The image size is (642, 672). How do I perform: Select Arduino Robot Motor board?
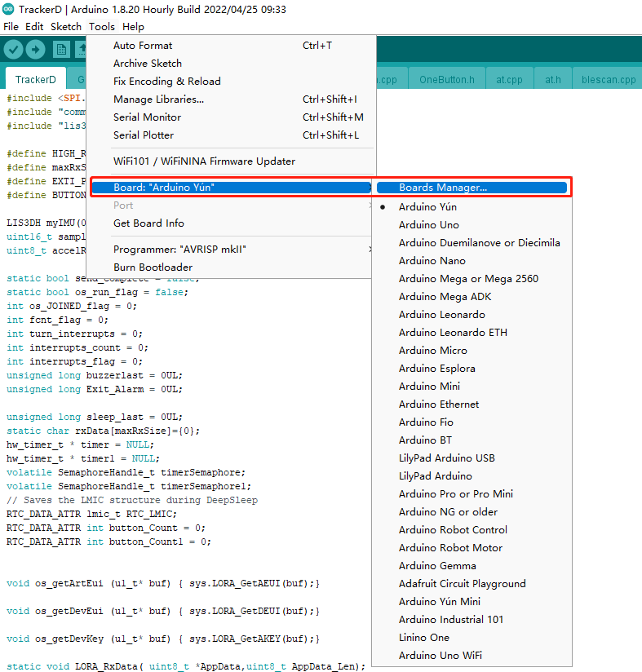click(x=472, y=548)
